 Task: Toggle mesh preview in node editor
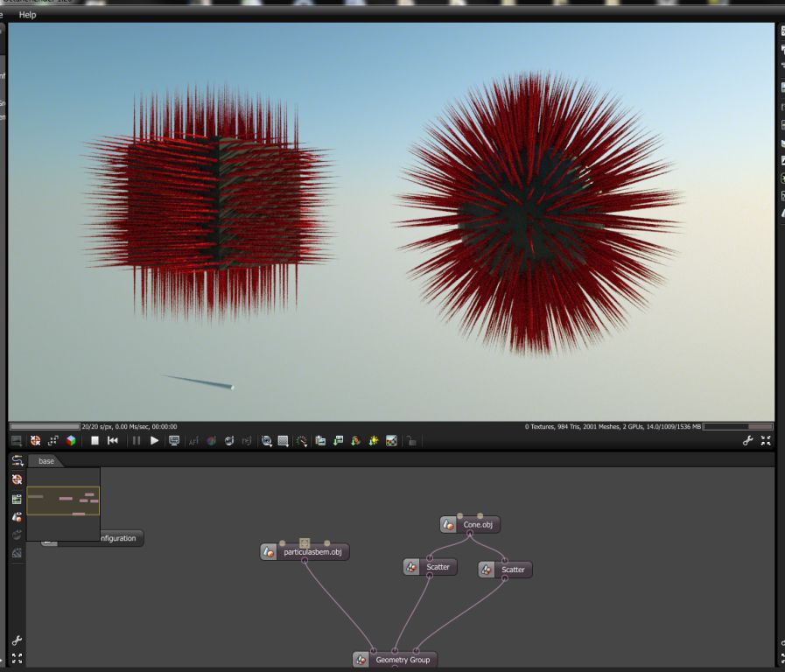[17, 517]
